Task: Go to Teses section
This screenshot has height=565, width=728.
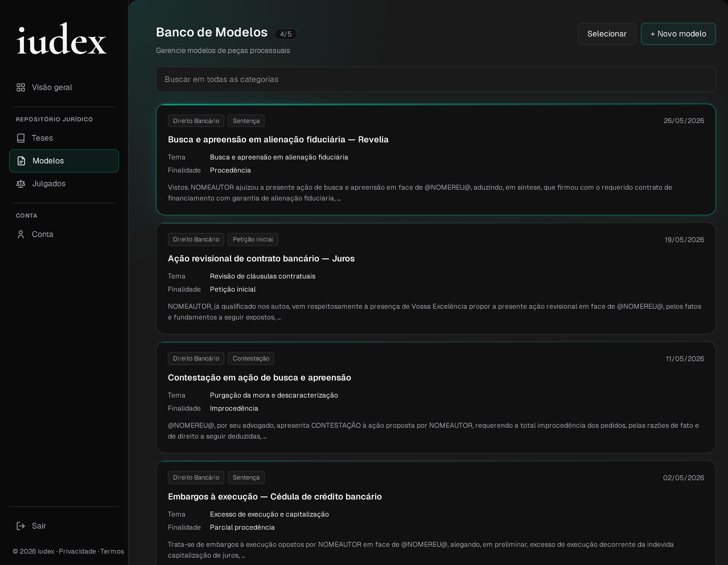Action: (64, 138)
